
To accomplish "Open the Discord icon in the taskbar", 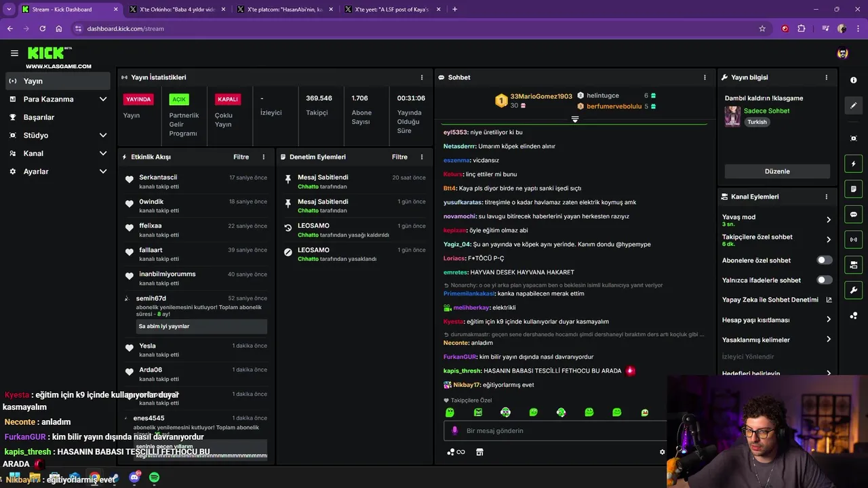I will (x=134, y=478).
